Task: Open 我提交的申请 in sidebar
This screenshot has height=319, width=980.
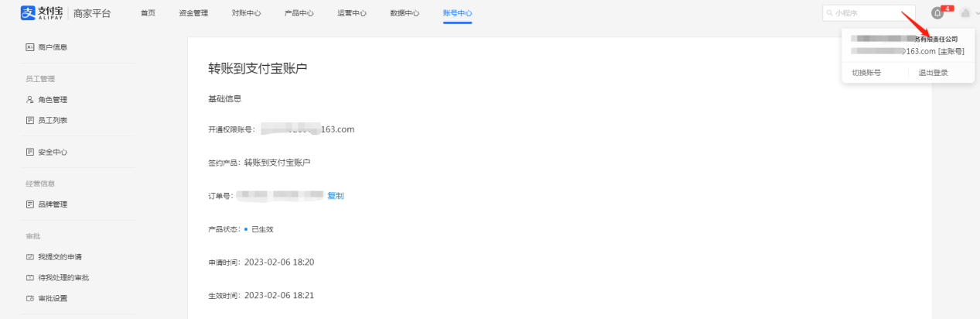Action: click(x=59, y=256)
